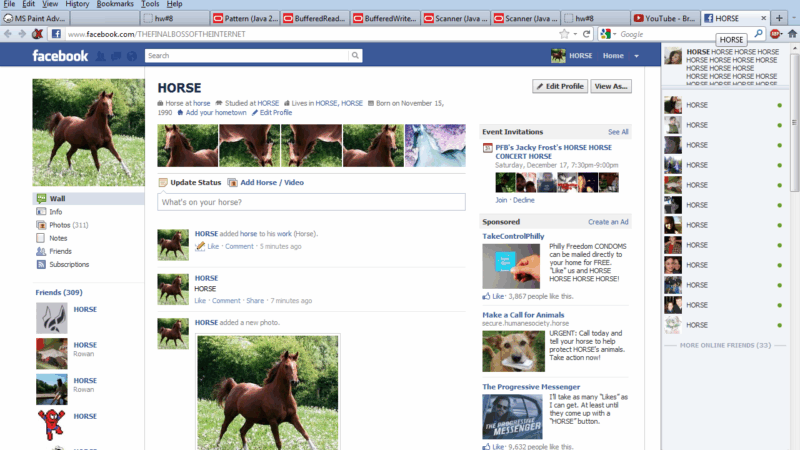
Task: Click Share on the HORSE status post
Action: [255, 301]
